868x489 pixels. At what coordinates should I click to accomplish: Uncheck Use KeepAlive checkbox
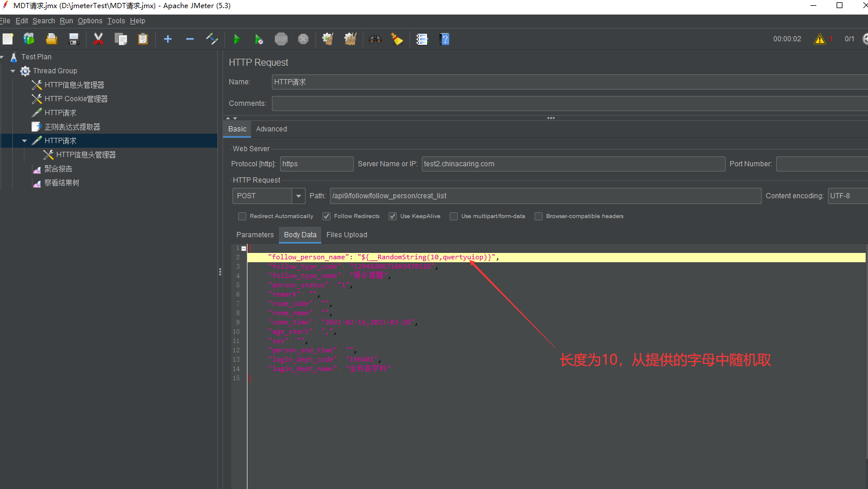click(x=393, y=216)
